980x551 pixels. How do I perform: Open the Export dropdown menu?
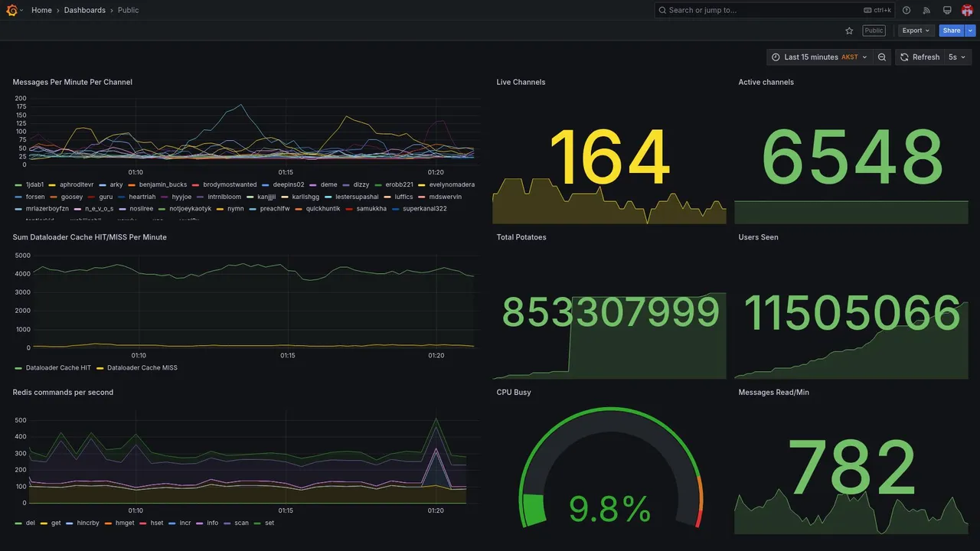tap(916, 31)
